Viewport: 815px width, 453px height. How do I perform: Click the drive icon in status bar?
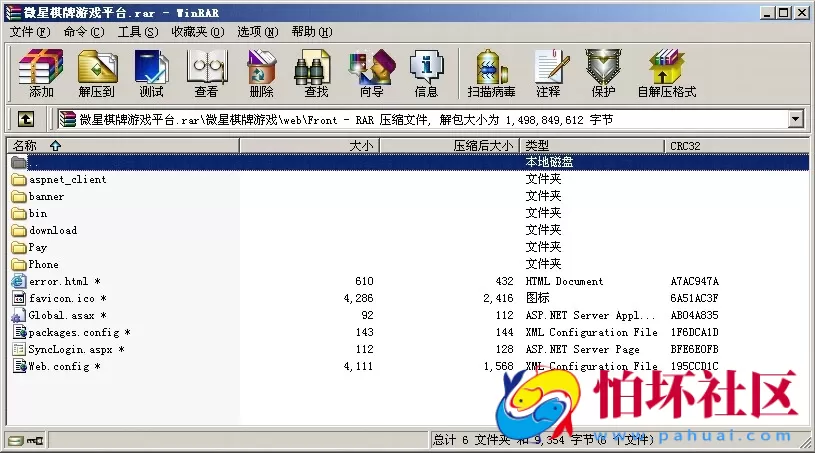tap(16, 441)
